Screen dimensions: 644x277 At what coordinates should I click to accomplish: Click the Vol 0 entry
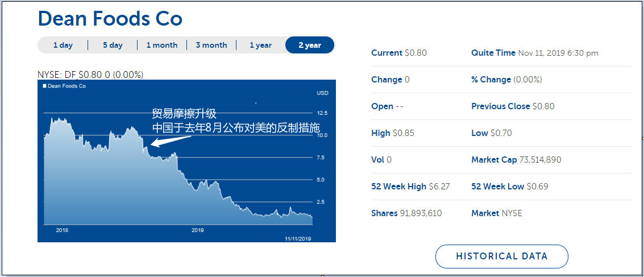coord(381,160)
